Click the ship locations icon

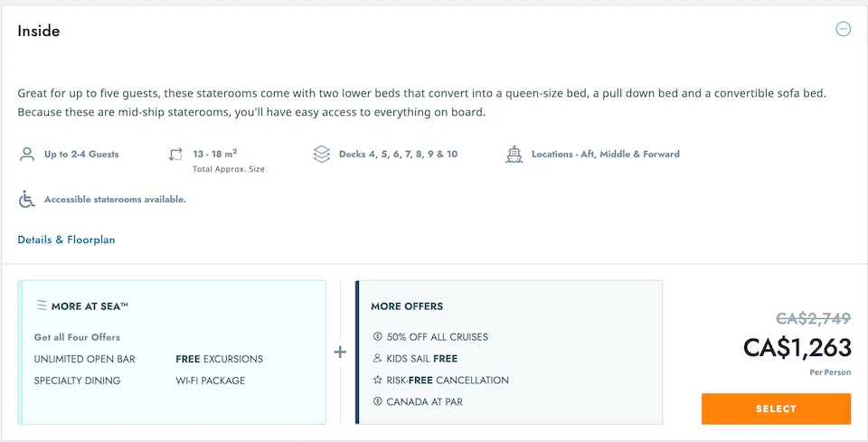514,155
